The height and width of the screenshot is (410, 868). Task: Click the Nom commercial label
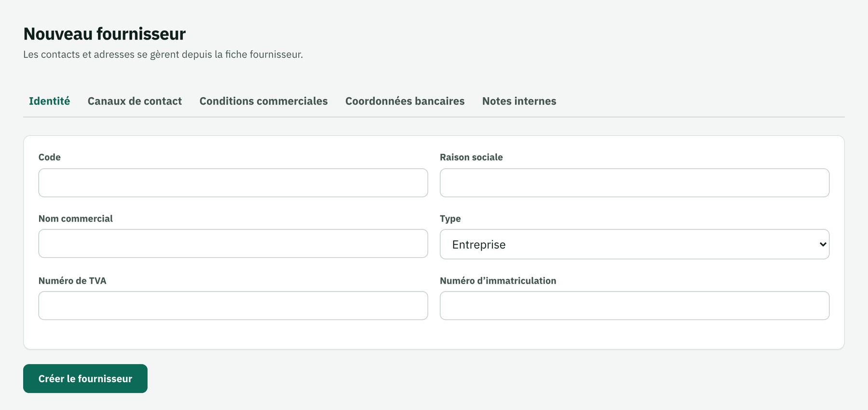point(76,218)
